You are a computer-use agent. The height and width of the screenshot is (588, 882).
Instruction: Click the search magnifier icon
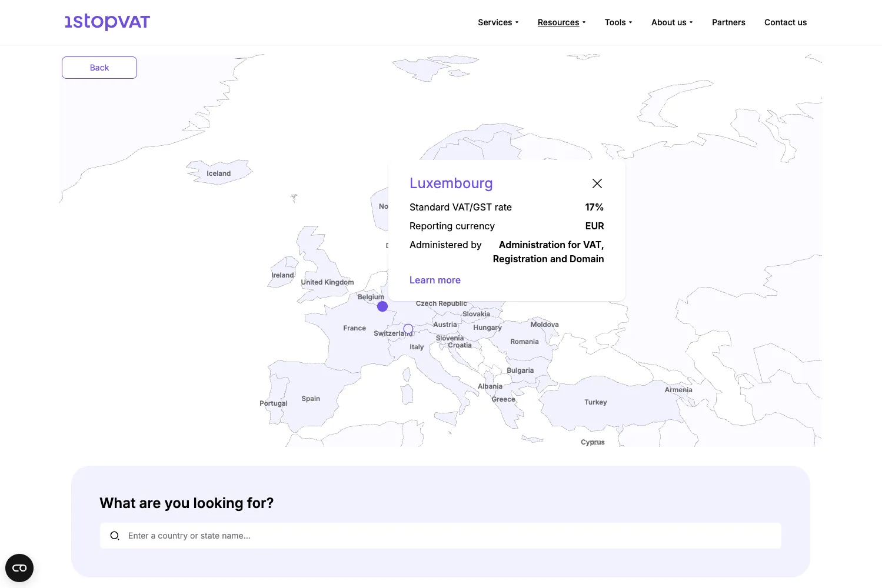click(115, 536)
